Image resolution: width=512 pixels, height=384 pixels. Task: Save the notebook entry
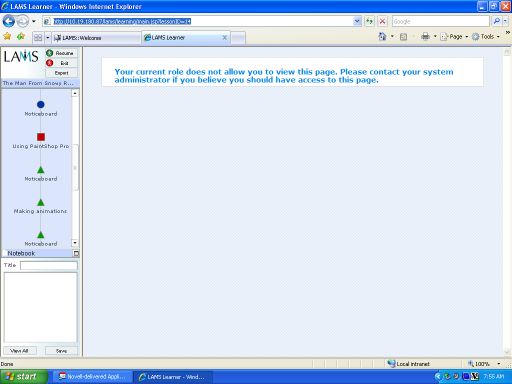(x=61, y=351)
